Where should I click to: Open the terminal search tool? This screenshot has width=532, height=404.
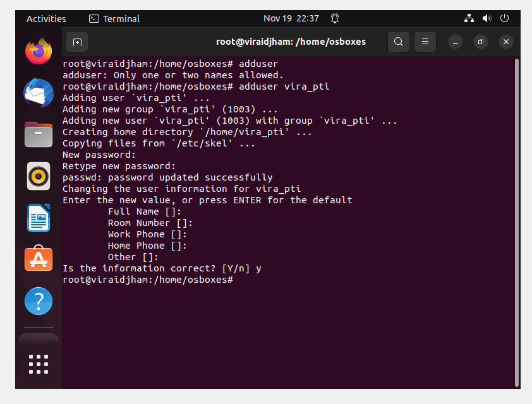(398, 42)
